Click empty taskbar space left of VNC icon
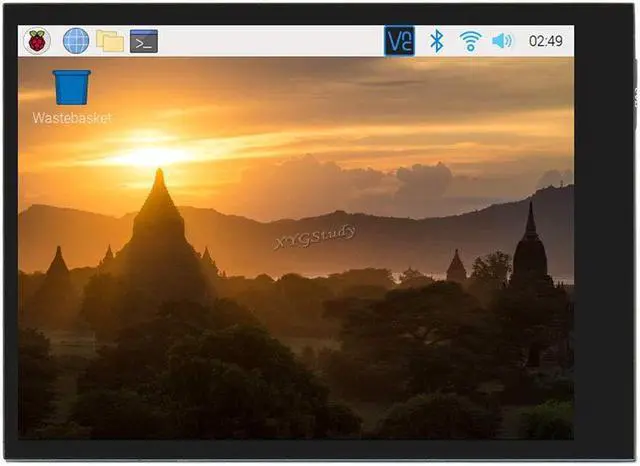The image size is (640, 466). tap(270, 41)
